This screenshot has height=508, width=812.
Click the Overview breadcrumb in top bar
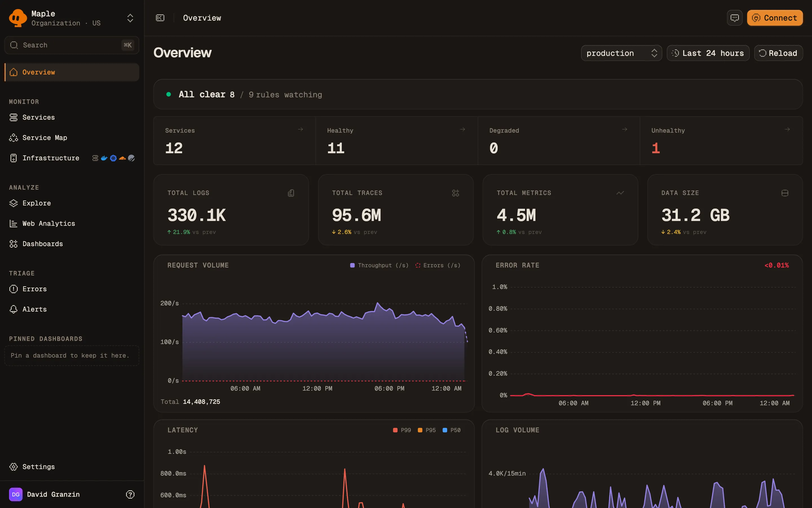pos(202,18)
